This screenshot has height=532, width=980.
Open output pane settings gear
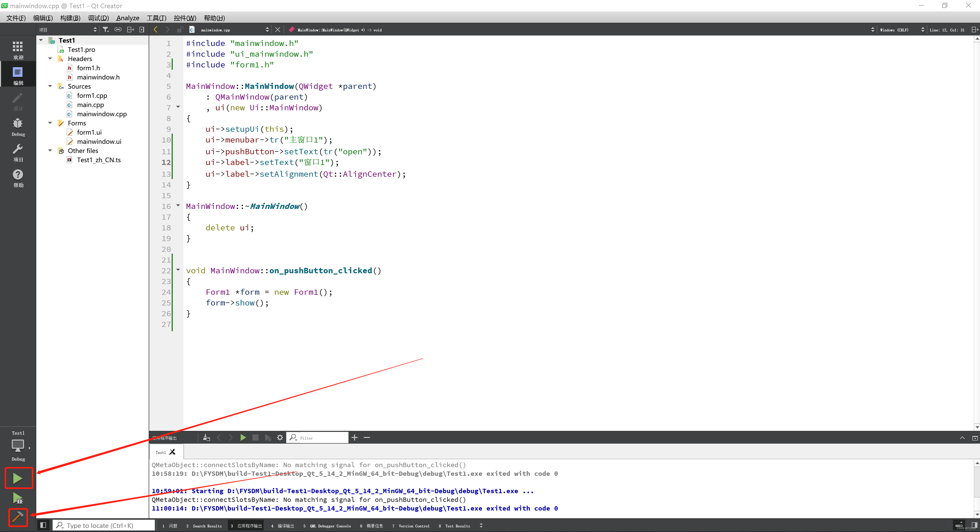(x=280, y=438)
